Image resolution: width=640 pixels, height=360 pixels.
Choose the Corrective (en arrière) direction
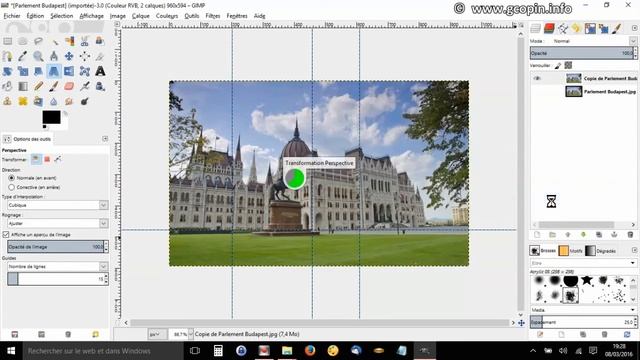[11, 187]
